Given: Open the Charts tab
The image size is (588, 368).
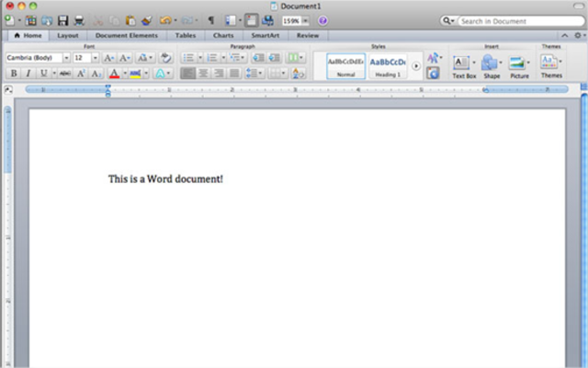Looking at the screenshot, I should (x=223, y=35).
